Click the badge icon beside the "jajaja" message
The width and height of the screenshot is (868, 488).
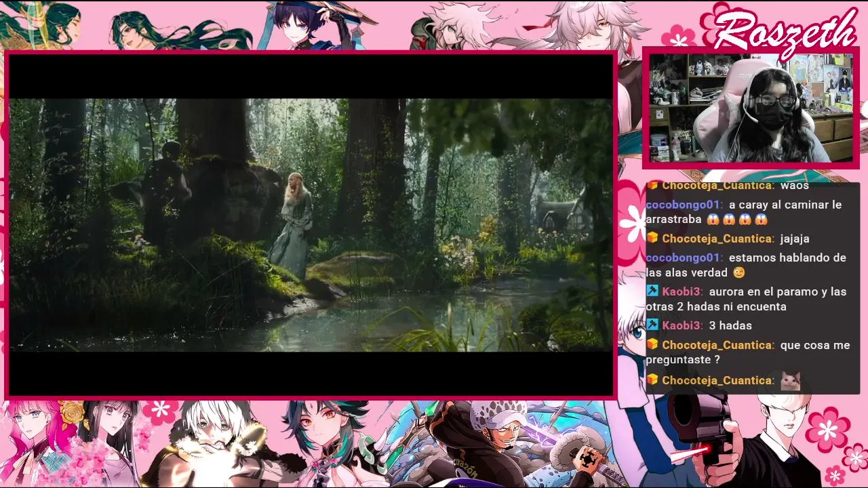[x=652, y=238]
